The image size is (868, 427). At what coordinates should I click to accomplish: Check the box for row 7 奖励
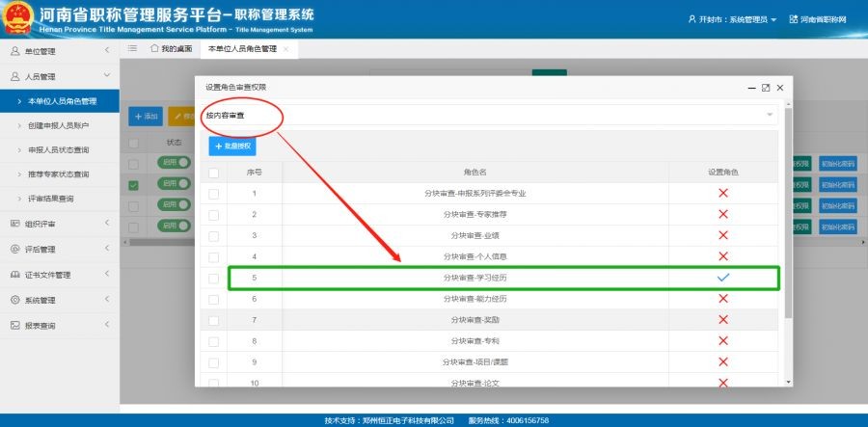tap(214, 320)
